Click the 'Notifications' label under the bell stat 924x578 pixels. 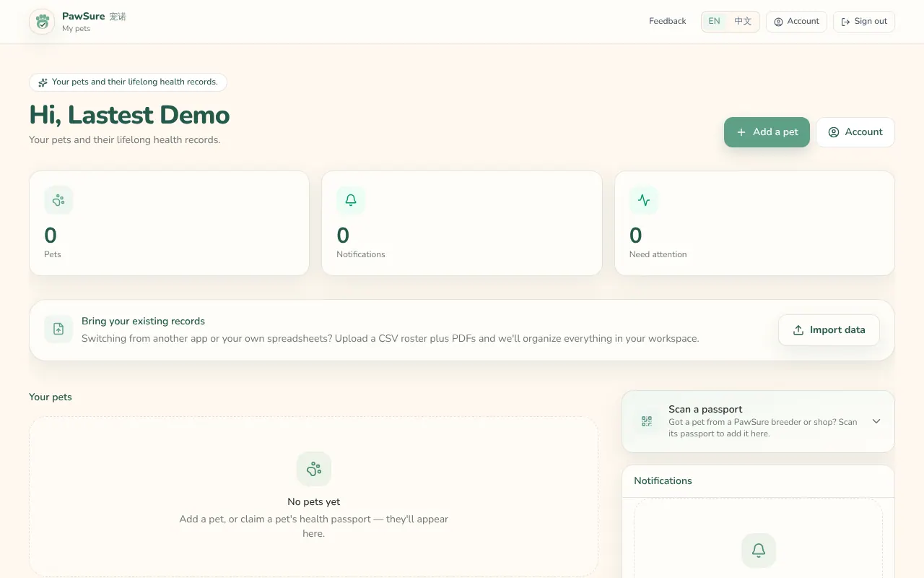coord(361,254)
